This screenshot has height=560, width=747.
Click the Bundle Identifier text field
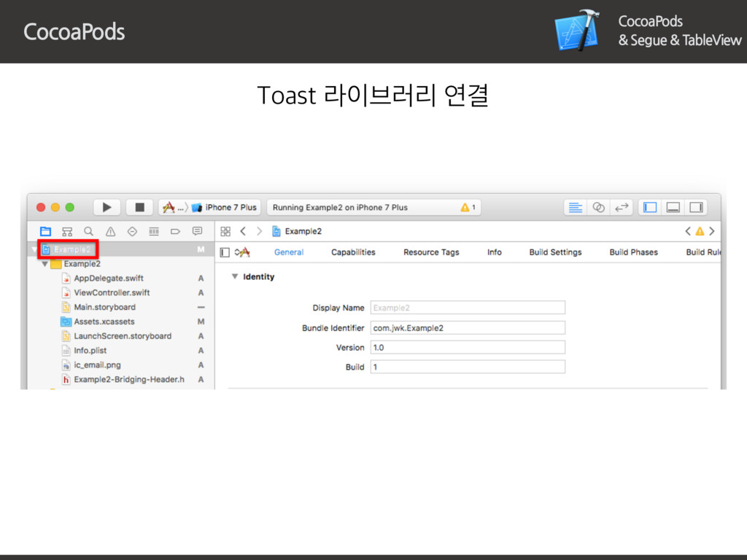point(468,328)
